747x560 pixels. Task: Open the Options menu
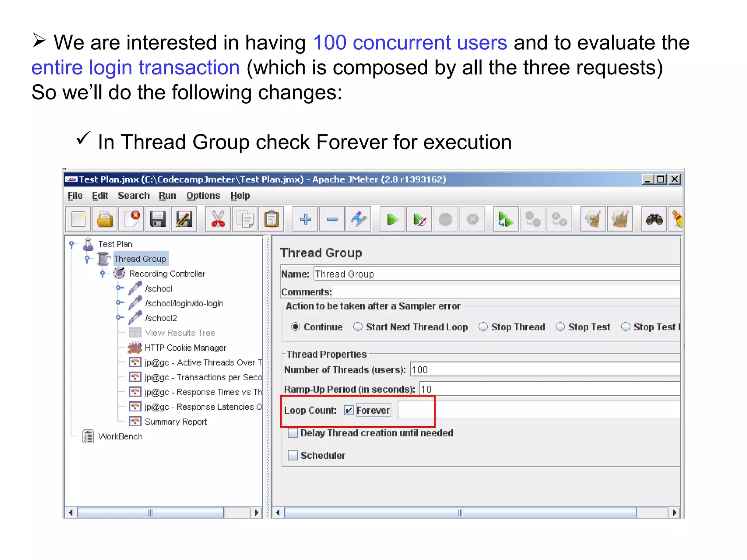203,196
